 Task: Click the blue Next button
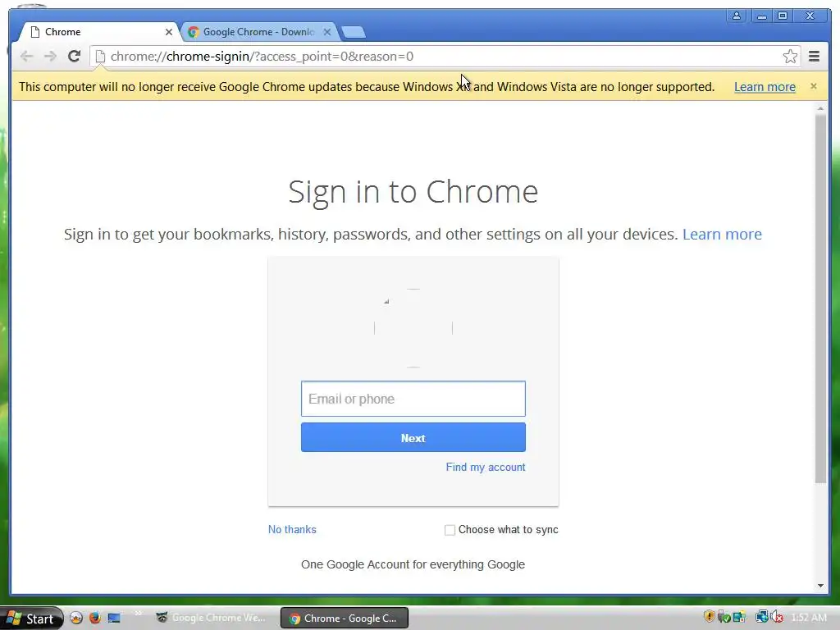coord(413,438)
